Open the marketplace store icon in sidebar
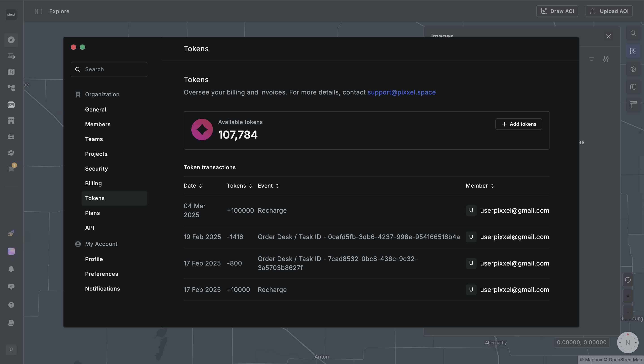 click(x=11, y=120)
